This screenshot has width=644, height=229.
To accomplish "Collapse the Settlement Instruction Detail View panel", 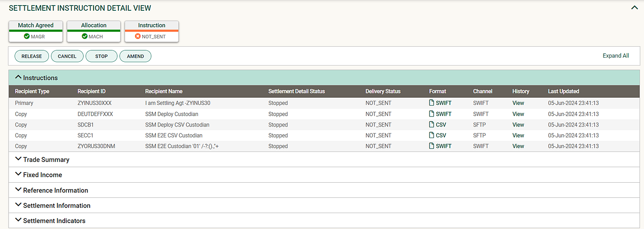I will (634, 8).
